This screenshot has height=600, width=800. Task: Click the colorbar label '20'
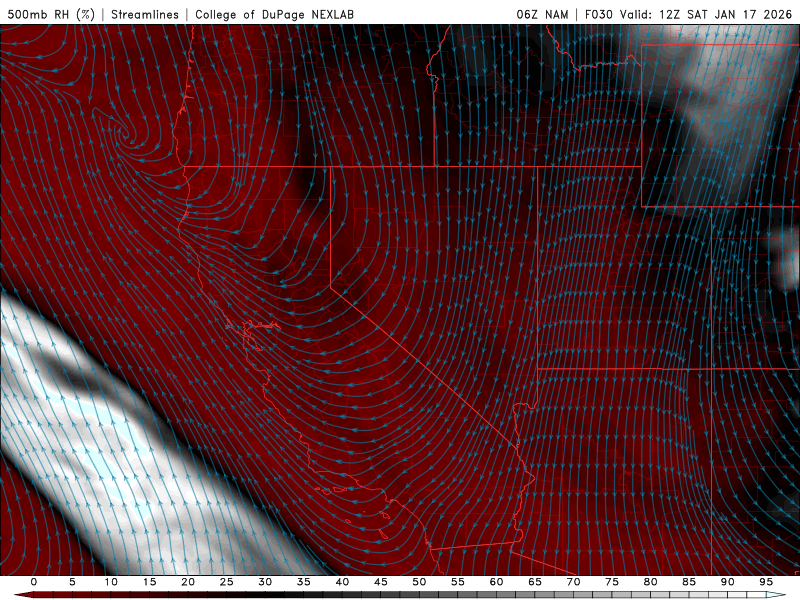click(x=188, y=582)
